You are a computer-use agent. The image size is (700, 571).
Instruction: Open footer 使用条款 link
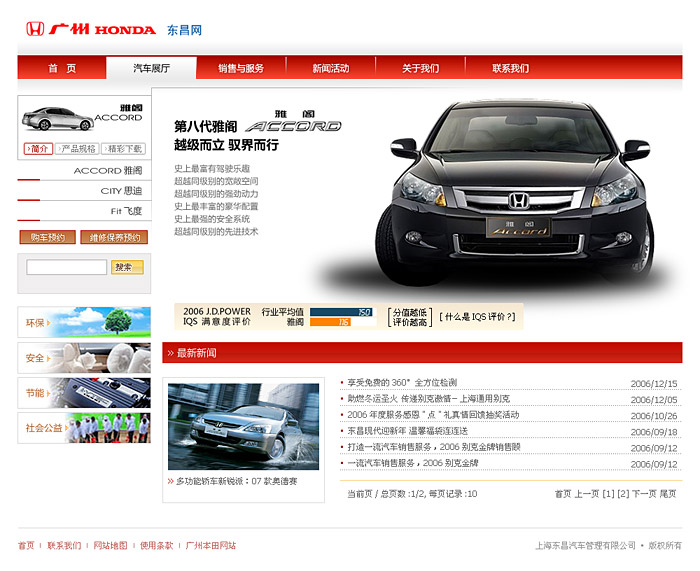click(x=156, y=546)
